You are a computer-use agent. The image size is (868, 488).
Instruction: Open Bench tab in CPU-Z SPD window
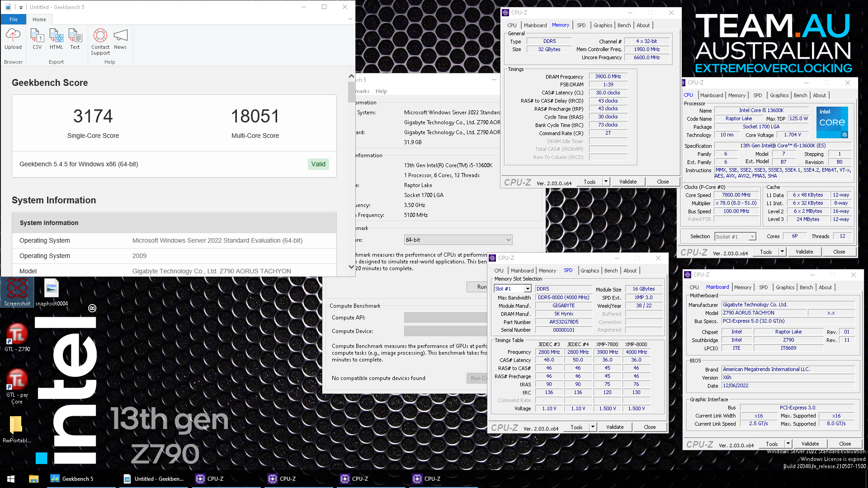(611, 271)
